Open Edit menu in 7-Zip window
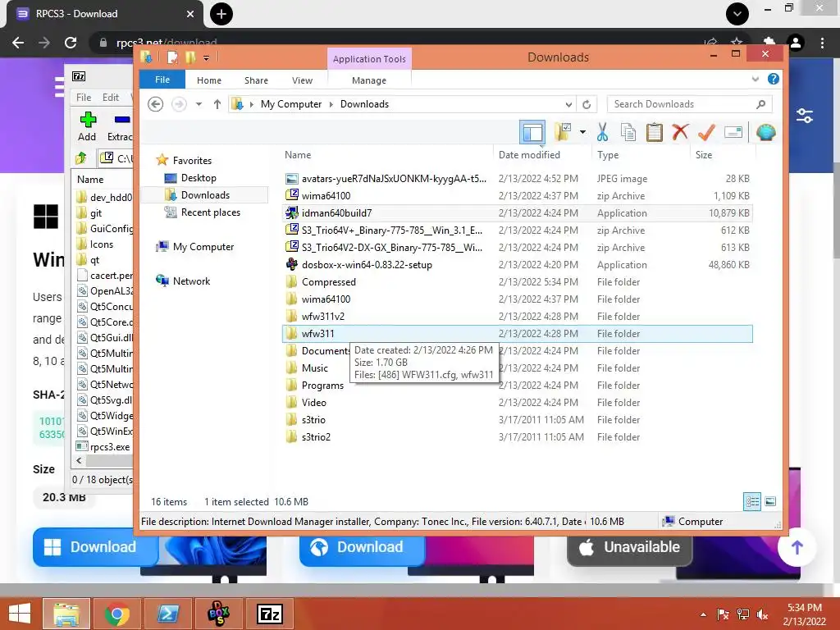The image size is (840, 630). (111, 98)
